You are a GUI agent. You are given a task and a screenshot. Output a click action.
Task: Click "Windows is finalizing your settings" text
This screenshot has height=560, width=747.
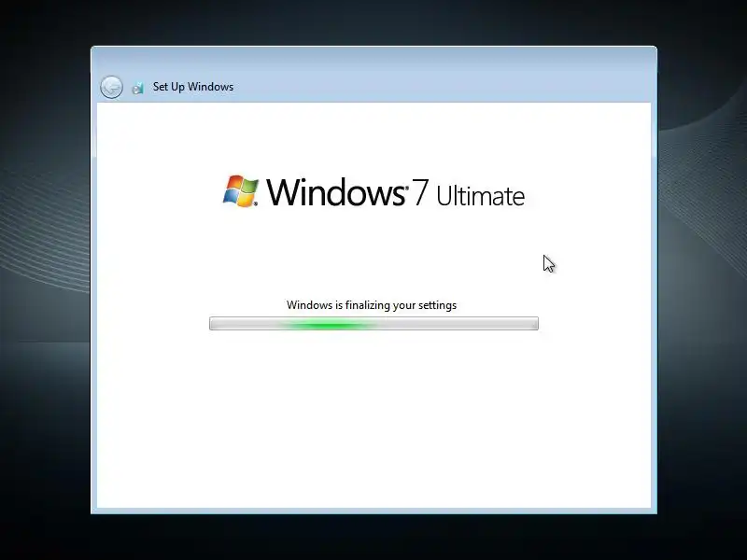pos(372,305)
